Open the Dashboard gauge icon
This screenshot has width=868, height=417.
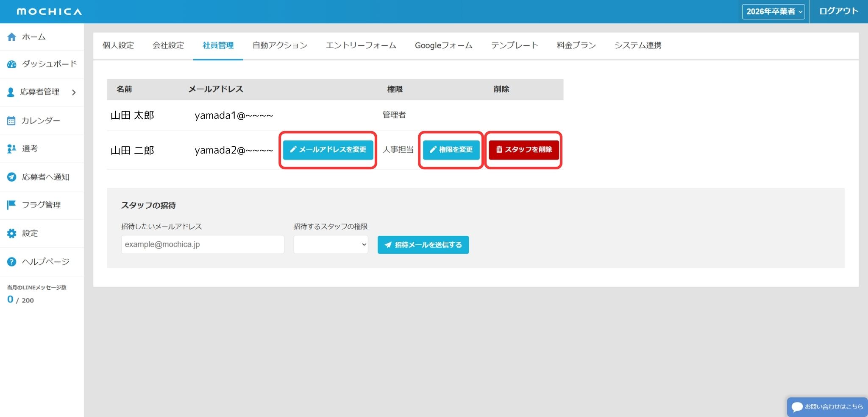pos(12,64)
